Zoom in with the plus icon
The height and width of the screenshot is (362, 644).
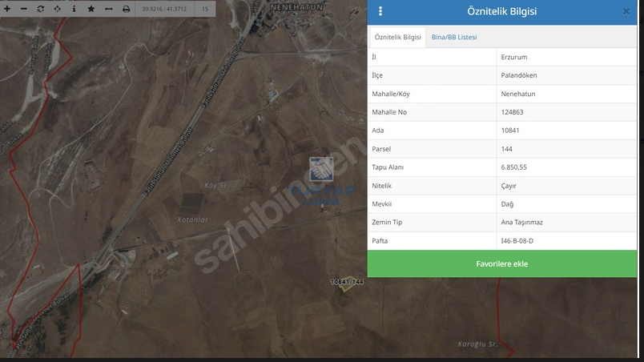[7, 9]
